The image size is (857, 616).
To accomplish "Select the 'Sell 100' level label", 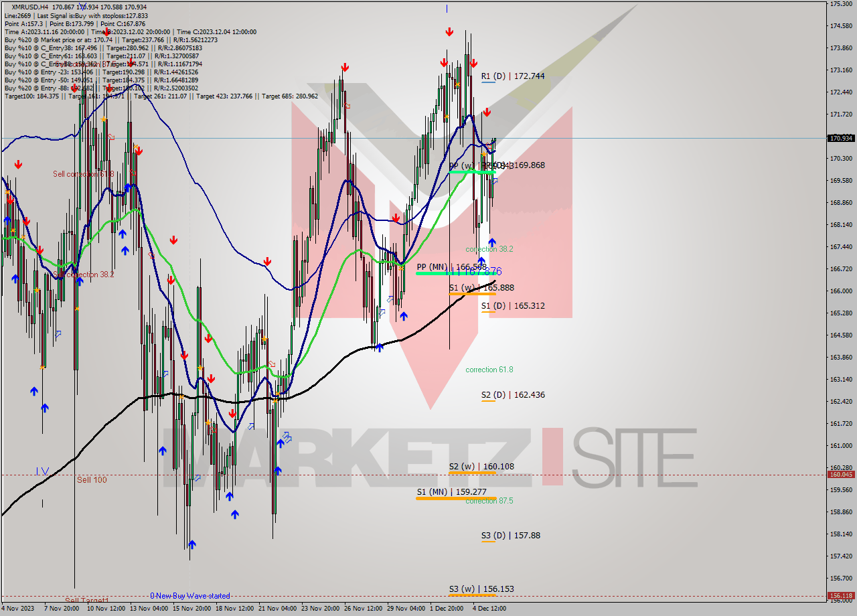I will click(x=92, y=480).
